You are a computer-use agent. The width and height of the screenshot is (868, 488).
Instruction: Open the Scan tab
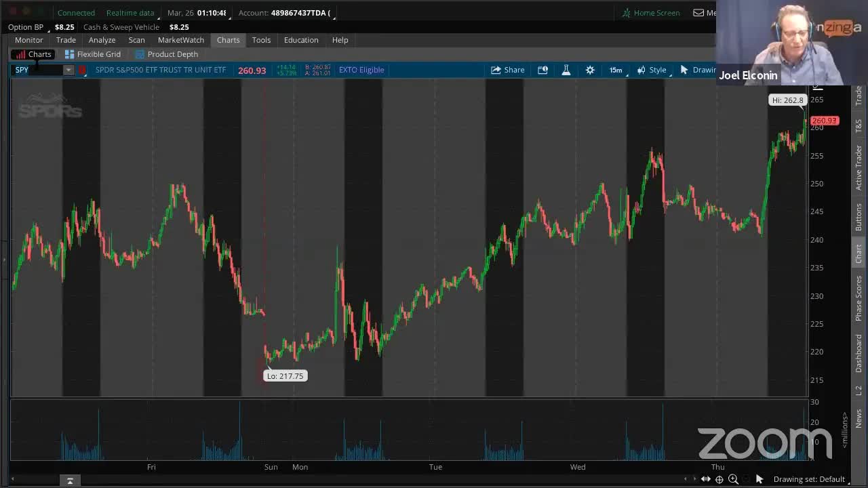[x=137, y=40]
